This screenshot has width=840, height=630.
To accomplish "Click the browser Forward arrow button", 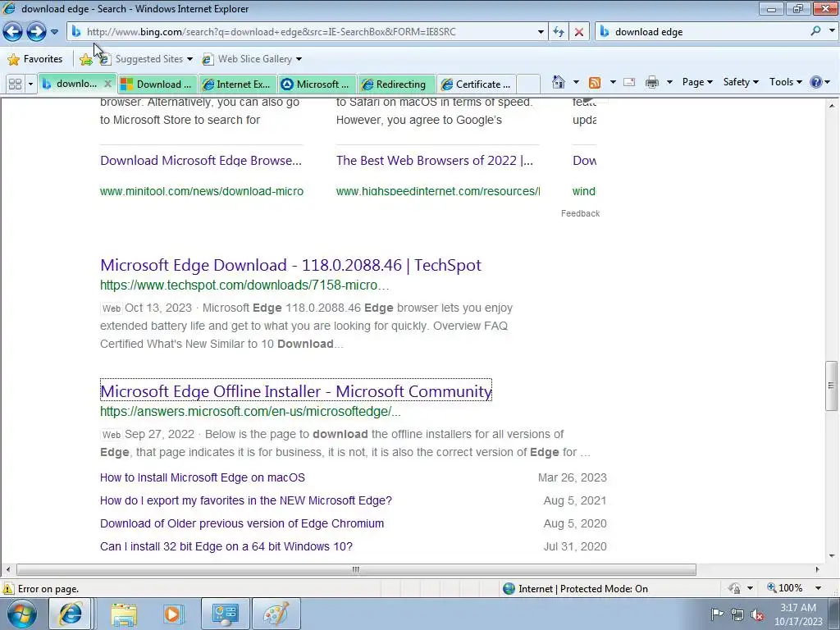I will coord(36,32).
